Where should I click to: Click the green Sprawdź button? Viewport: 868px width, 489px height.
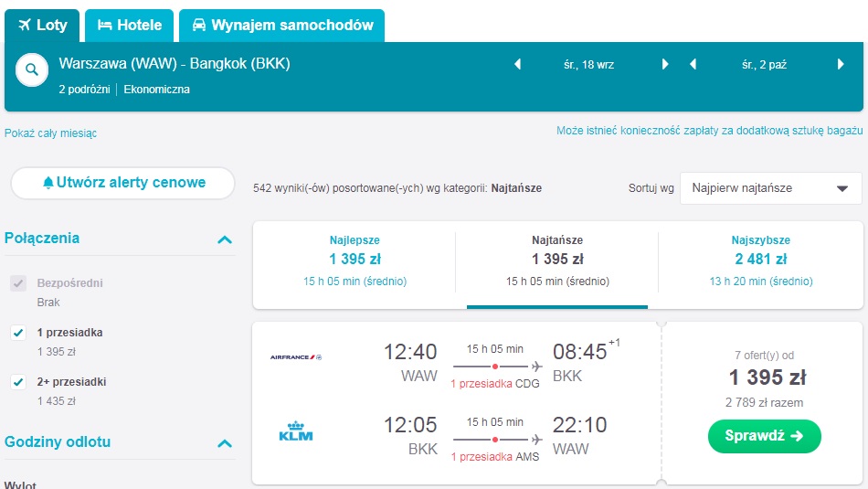point(765,436)
